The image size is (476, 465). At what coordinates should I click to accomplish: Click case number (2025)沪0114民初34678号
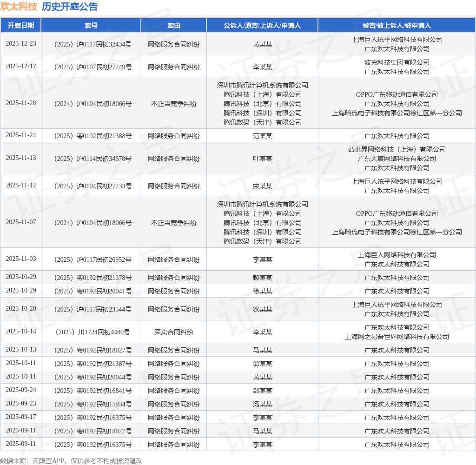pyautogui.click(x=93, y=159)
